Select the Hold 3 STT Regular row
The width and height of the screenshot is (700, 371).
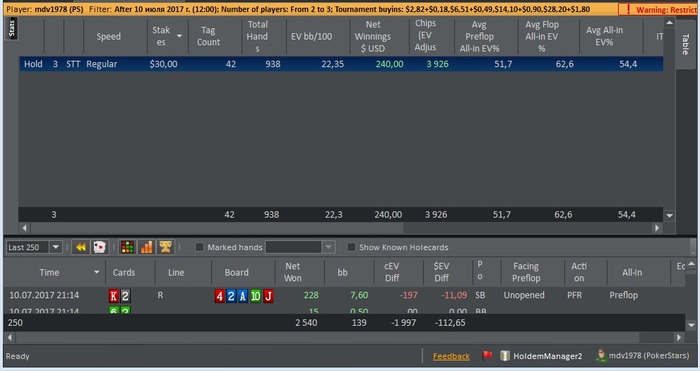(341, 64)
